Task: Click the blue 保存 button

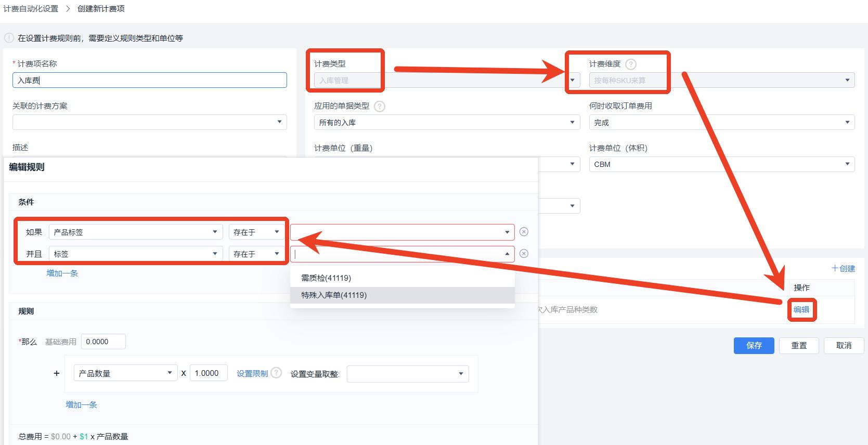Action: (754, 346)
